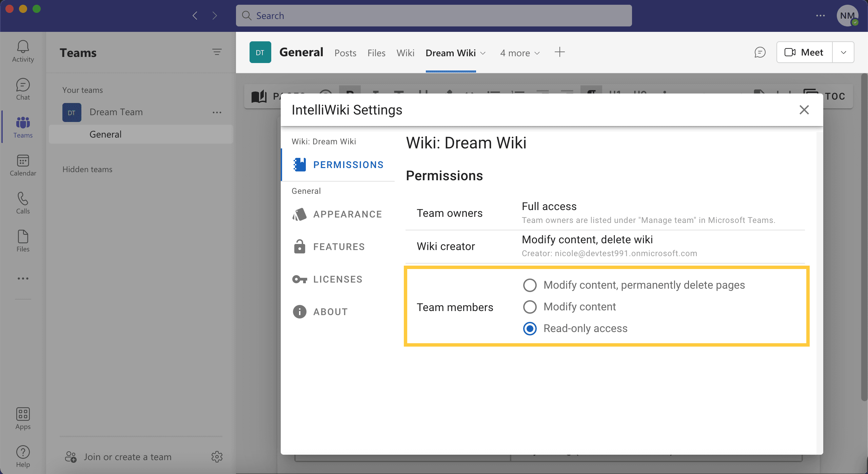Open the manage teams gear icon
This screenshot has width=868, height=474.
pos(217,457)
